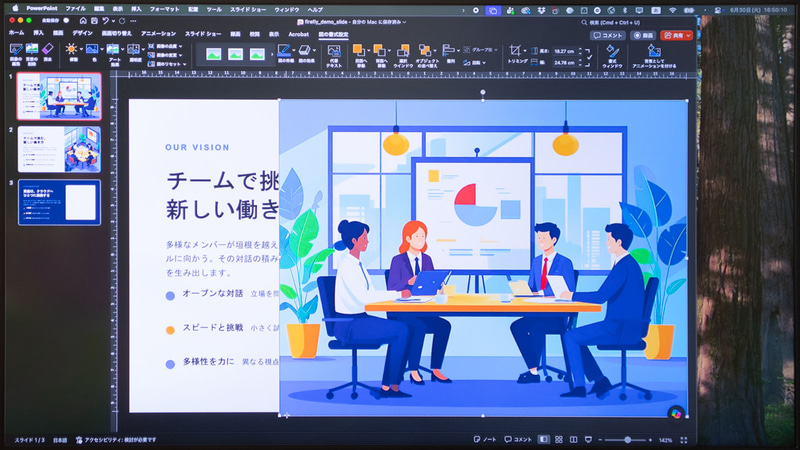
Task: Click the Redo icon in title bar
Action: point(122,21)
